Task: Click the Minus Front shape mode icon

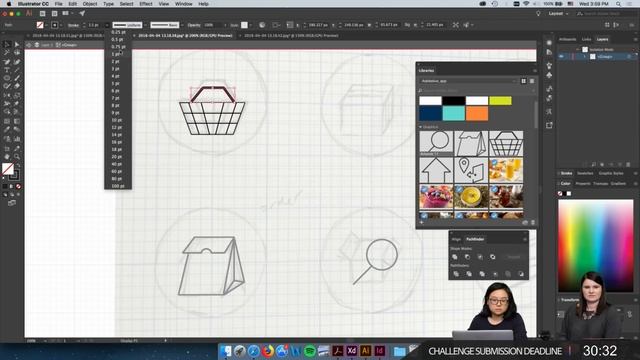Action: tap(467, 257)
